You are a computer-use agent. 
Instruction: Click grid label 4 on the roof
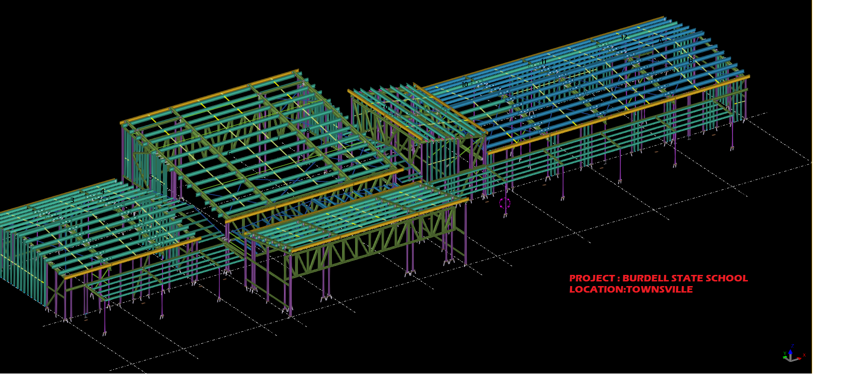tap(102, 191)
